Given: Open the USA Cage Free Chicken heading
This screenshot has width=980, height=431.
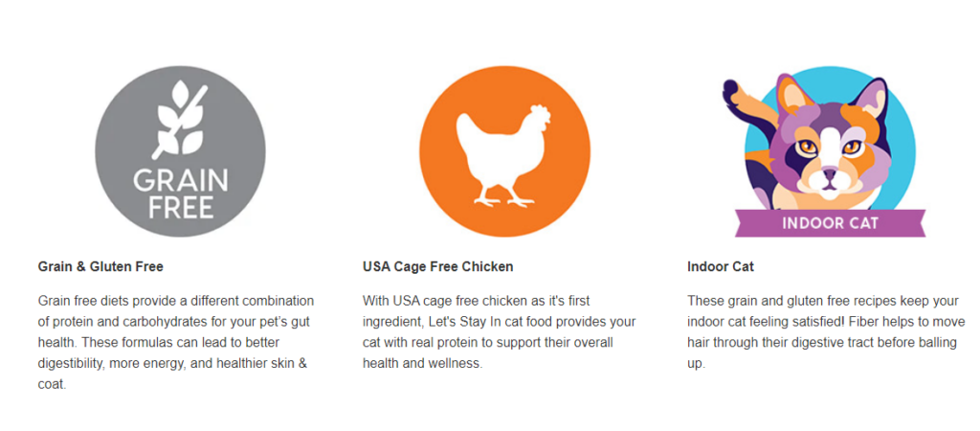Looking at the screenshot, I should click(438, 266).
